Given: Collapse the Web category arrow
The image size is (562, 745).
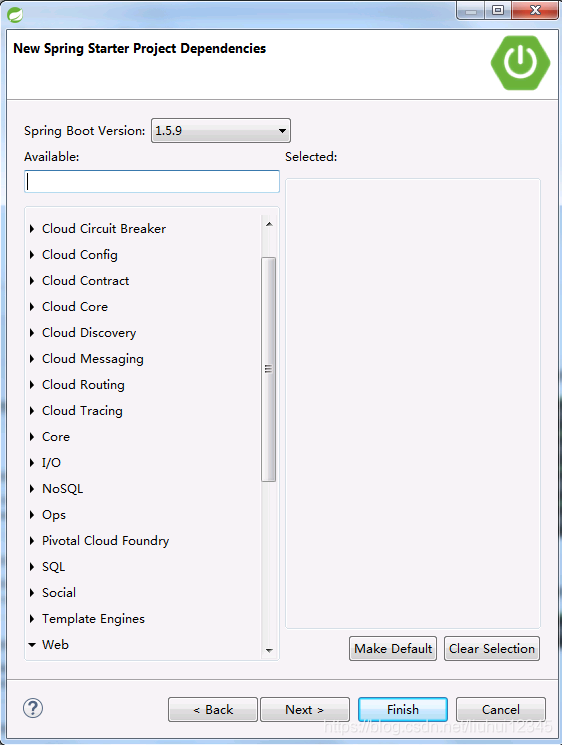Looking at the screenshot, I should point(32,645).
